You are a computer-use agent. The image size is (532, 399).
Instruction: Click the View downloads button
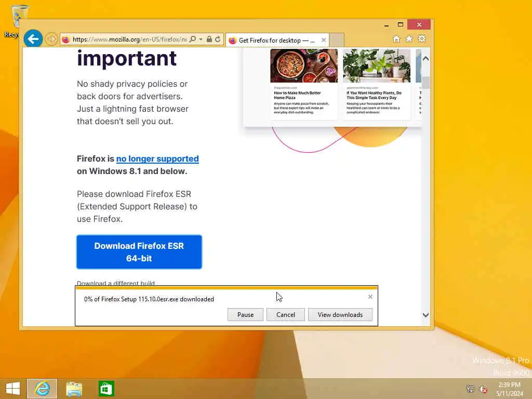tap(340, 314)
